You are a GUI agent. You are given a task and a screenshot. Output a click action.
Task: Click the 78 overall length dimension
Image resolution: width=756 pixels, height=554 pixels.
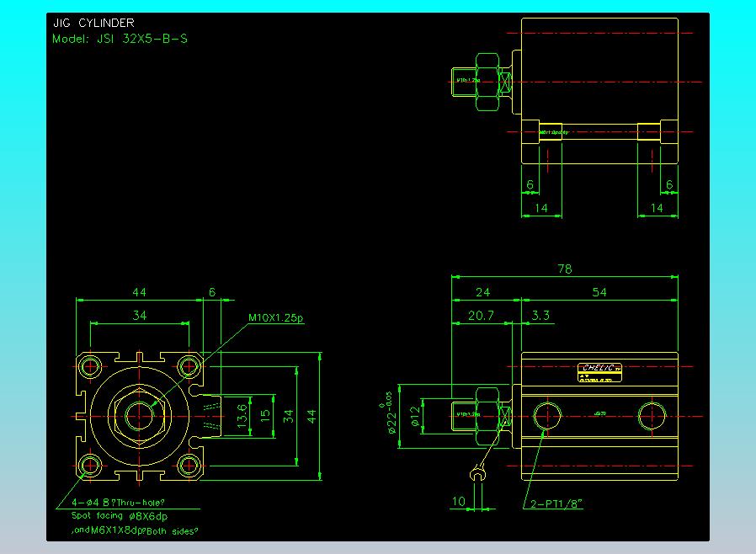tap(564, 269)
